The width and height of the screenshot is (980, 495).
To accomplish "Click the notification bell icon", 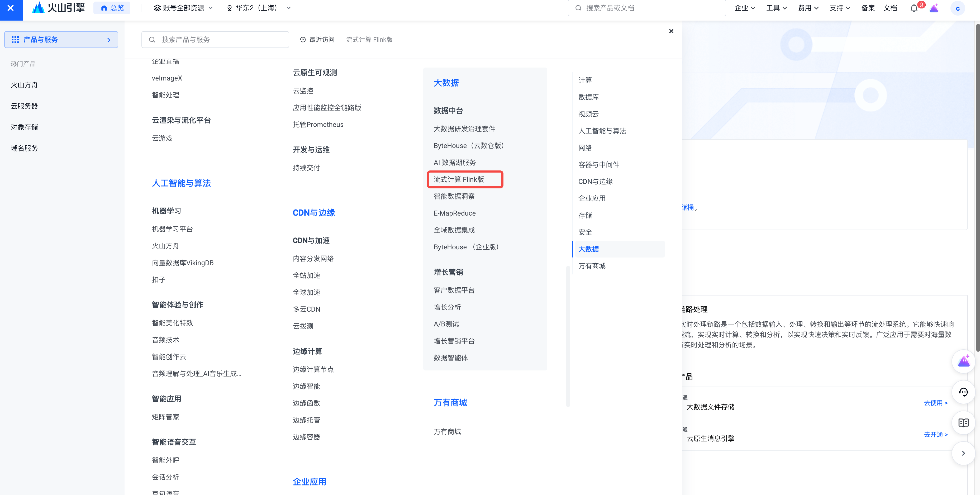I will point(914,8).
